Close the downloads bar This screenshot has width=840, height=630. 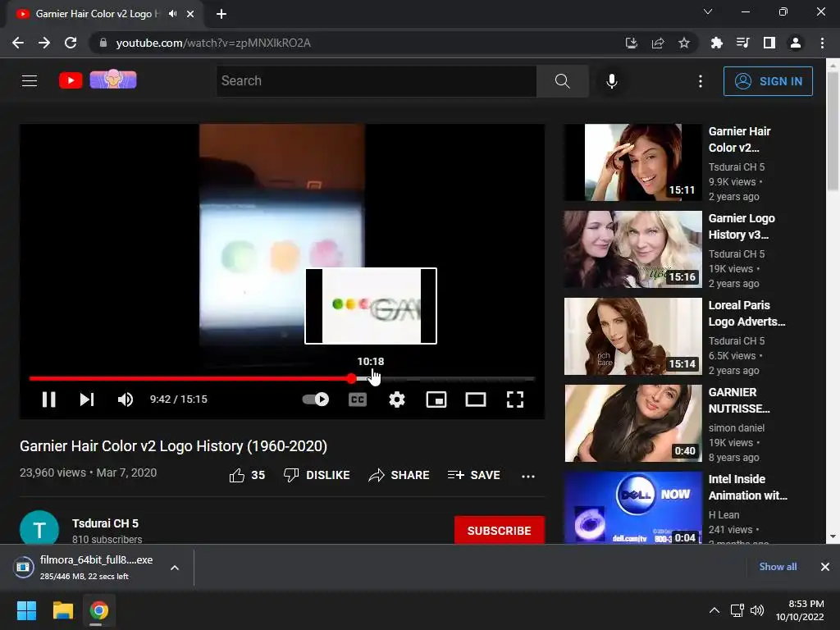coord(825,566)
